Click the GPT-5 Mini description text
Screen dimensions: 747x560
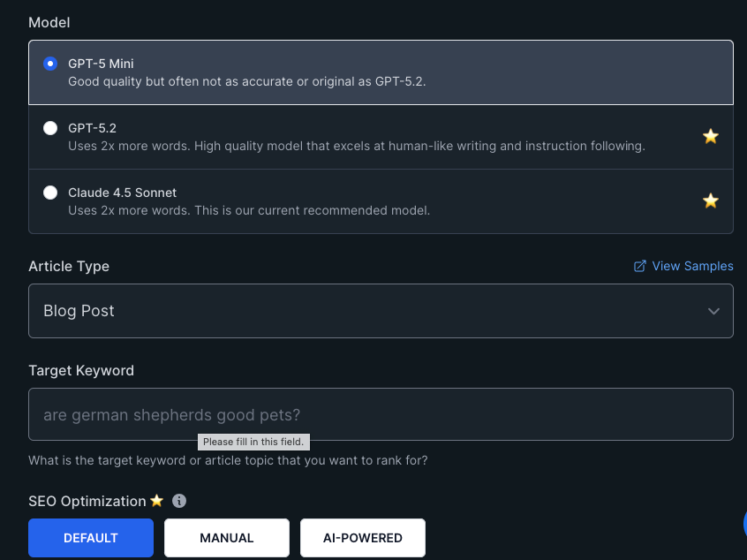246,81
